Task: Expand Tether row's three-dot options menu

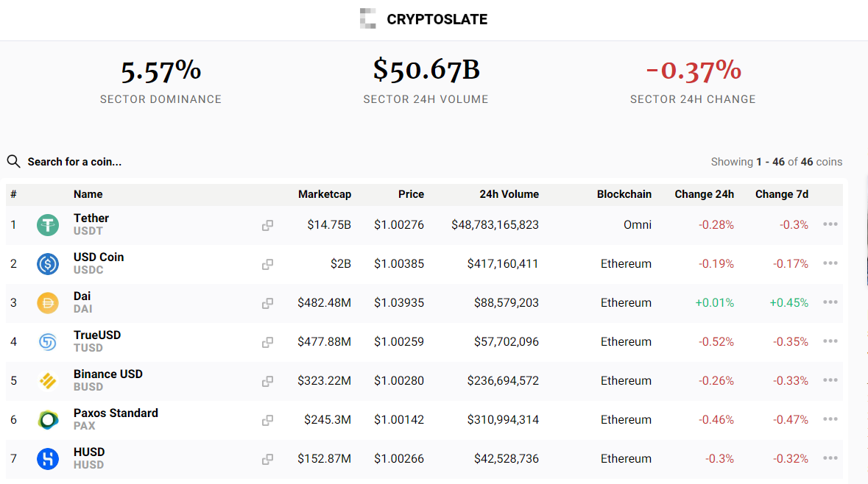Action: 830,224
